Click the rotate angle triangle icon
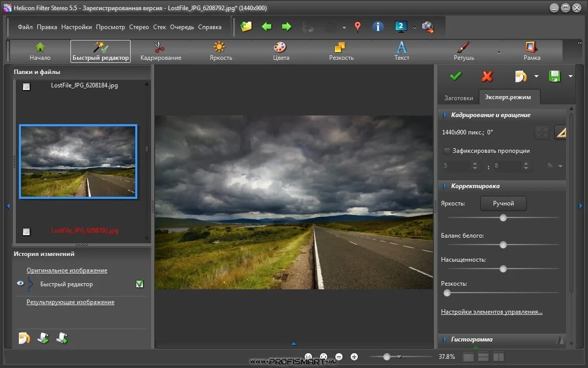The height and width of the screenshot is (368, 588). [561, 132]
